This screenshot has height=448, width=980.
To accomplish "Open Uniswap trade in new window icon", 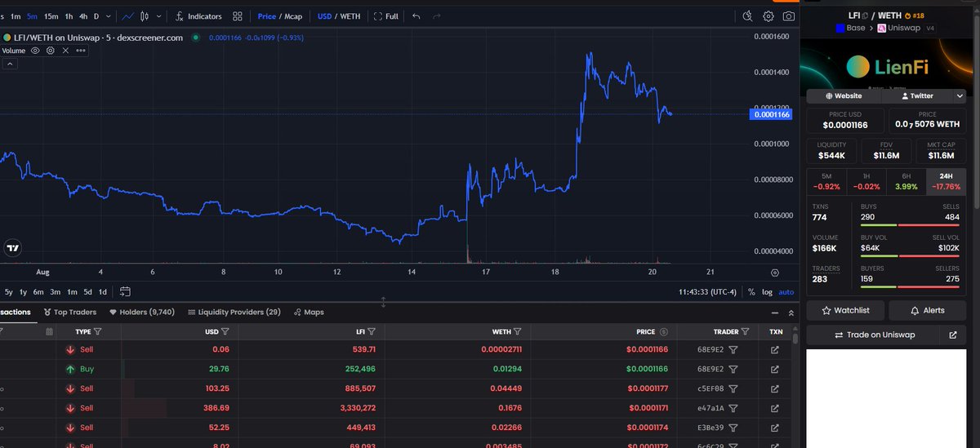I will (x=952, y=335).
